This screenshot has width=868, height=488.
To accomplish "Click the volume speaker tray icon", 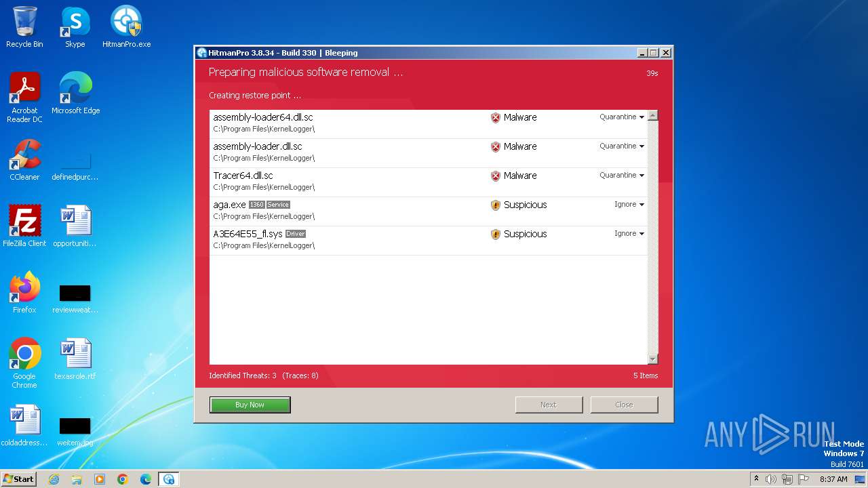I will (771, 479).
